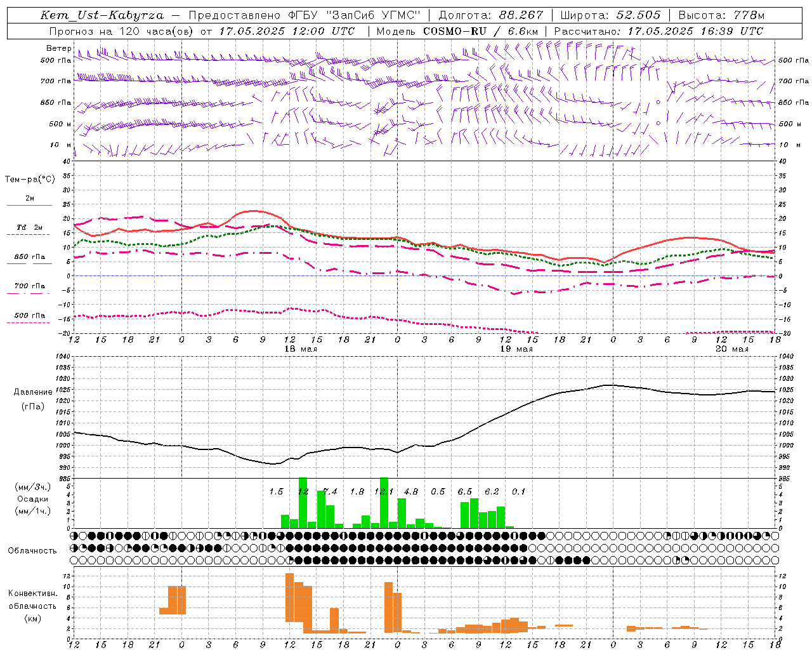Viewport: 812px width, 650px height.
Task: Click the forecast length text Прогноз на 120 часа(ов)
Action: pyautogui.click(x=121, y=31)
